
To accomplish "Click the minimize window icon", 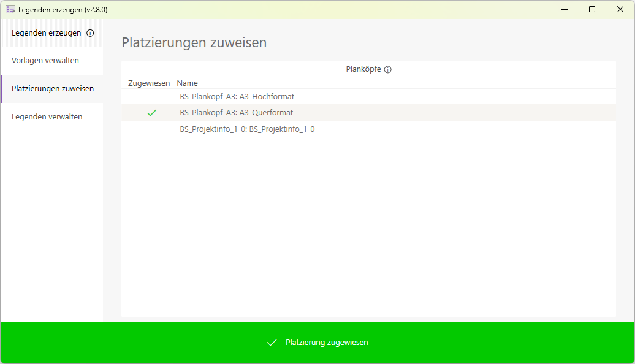I will click(x=563, y=9).
